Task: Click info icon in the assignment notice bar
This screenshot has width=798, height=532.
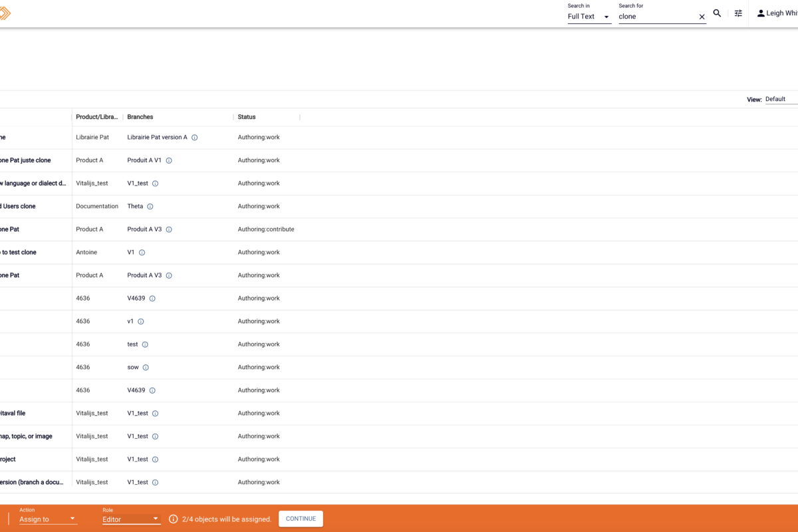Action: (x=174, y=519)
